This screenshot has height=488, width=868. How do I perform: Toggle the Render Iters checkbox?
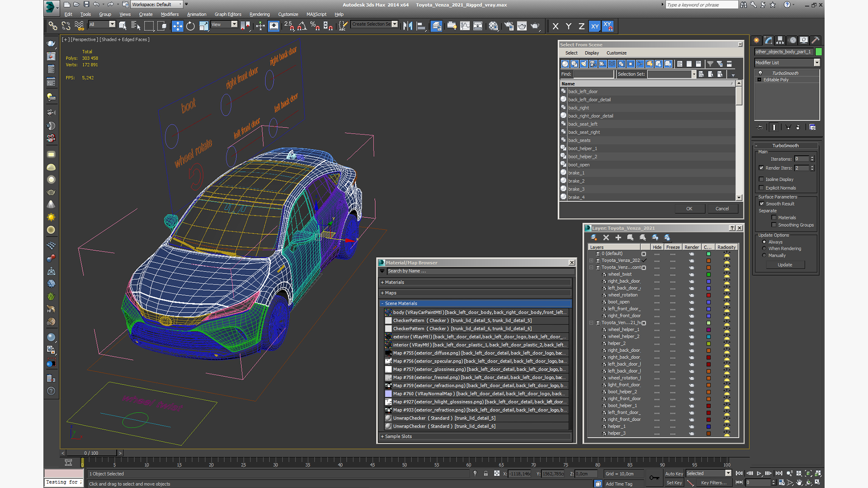[761, 168]
